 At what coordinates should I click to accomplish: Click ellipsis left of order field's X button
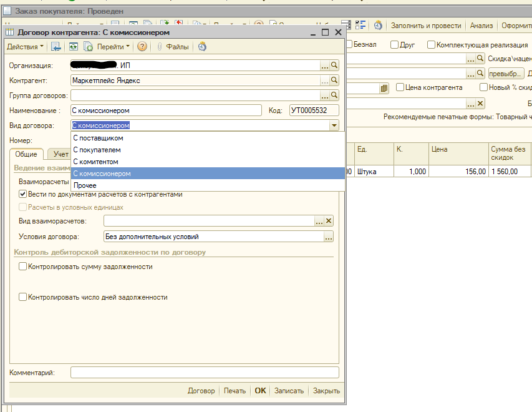471,104
